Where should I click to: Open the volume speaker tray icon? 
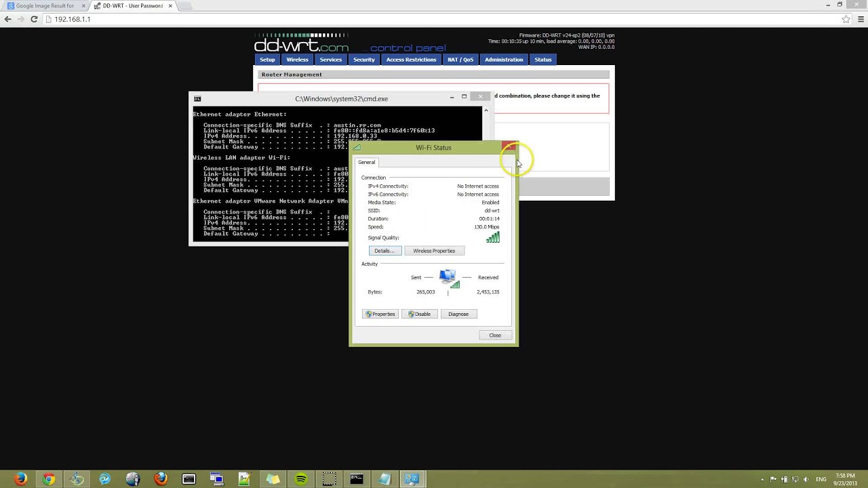coord(806,479)
